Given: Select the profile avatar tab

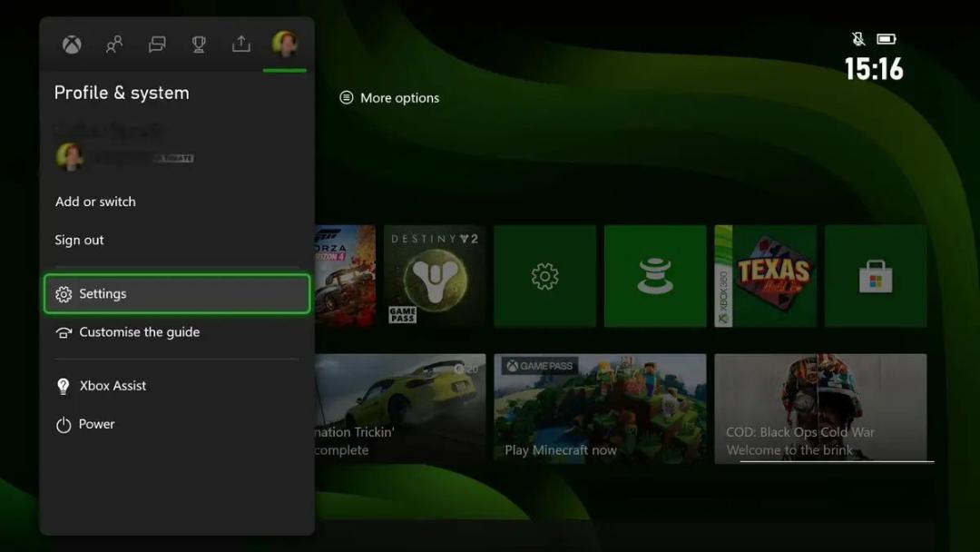Looking at the screenshot, I should pyautogui.click(x=284, y=44).
